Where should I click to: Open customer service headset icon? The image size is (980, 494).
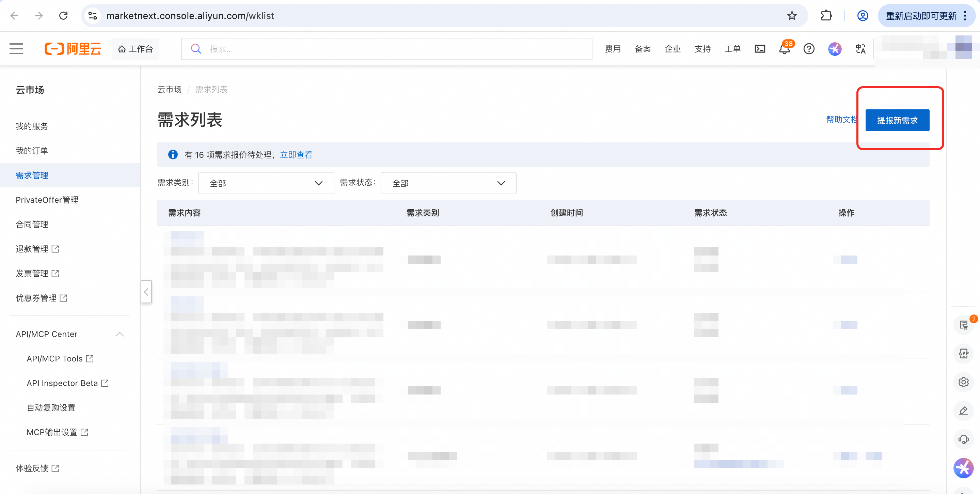[963, 439]
